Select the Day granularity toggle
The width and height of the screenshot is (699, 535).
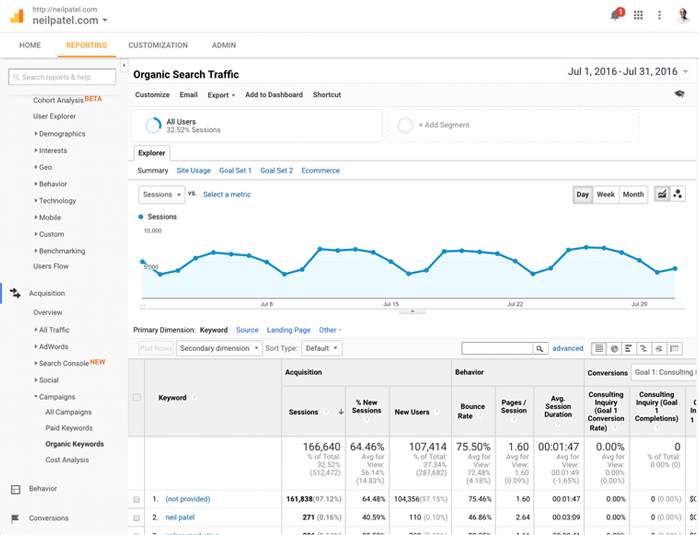click(582, 194)
